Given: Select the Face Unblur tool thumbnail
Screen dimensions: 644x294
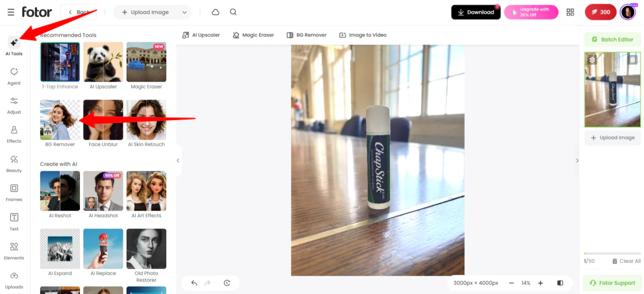Looking at the screenshot, I should pyautogui.click(x=103, y=120).
